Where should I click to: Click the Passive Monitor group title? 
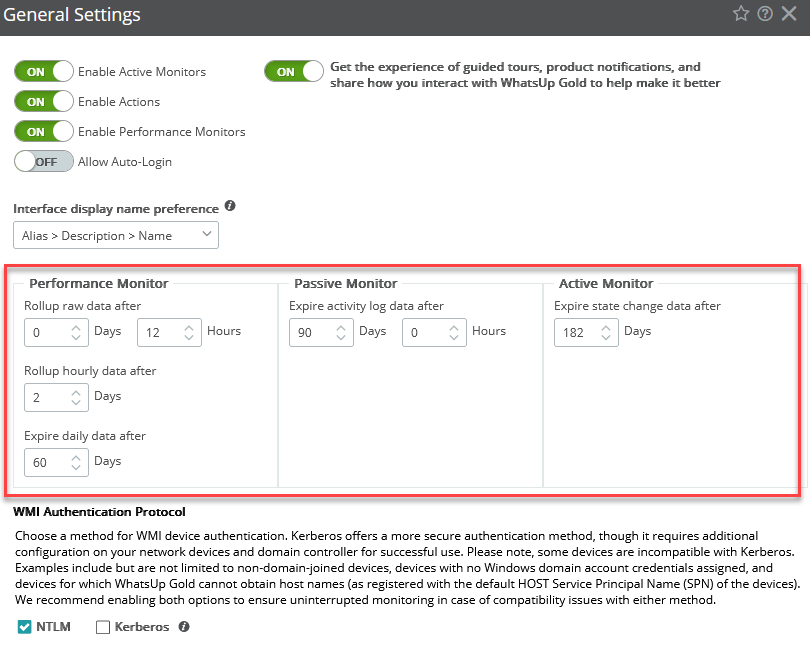point(346,283)
